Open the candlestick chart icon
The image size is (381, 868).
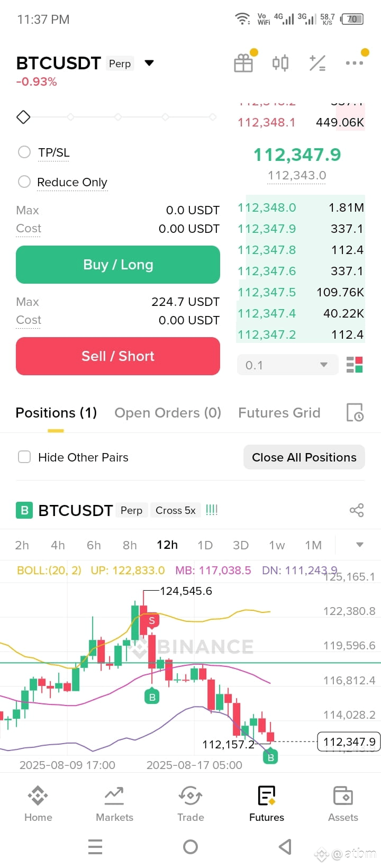coord(280,63)
